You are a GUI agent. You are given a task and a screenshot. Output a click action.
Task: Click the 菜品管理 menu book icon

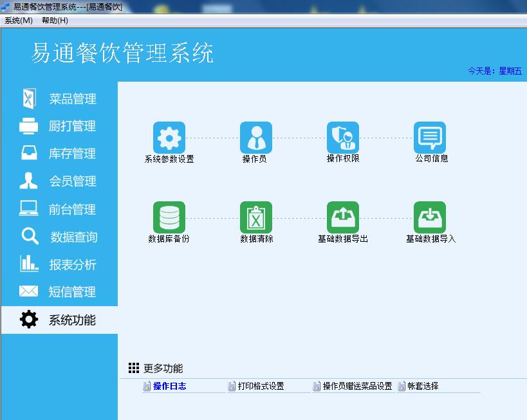pyautogui.click(x=29, y=98)
